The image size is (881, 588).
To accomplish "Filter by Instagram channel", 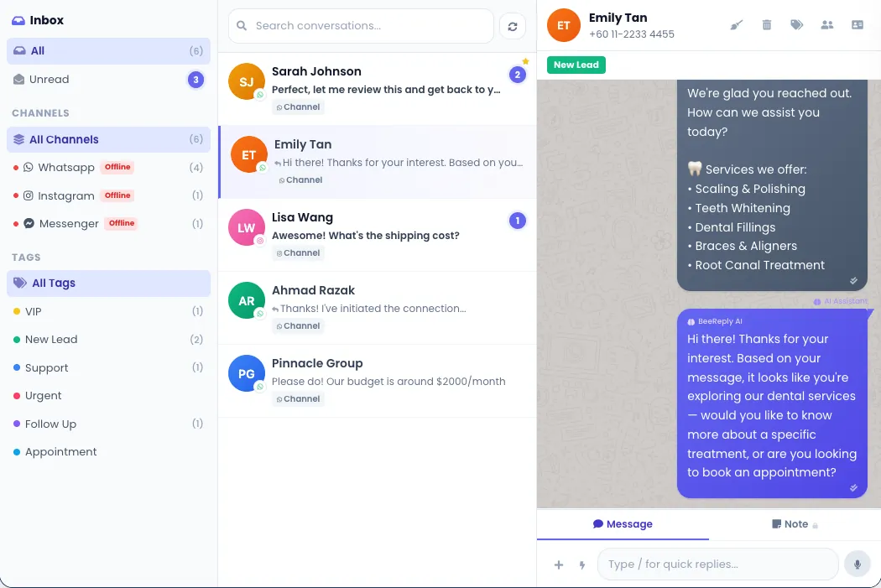I will (x=108, y=195).
